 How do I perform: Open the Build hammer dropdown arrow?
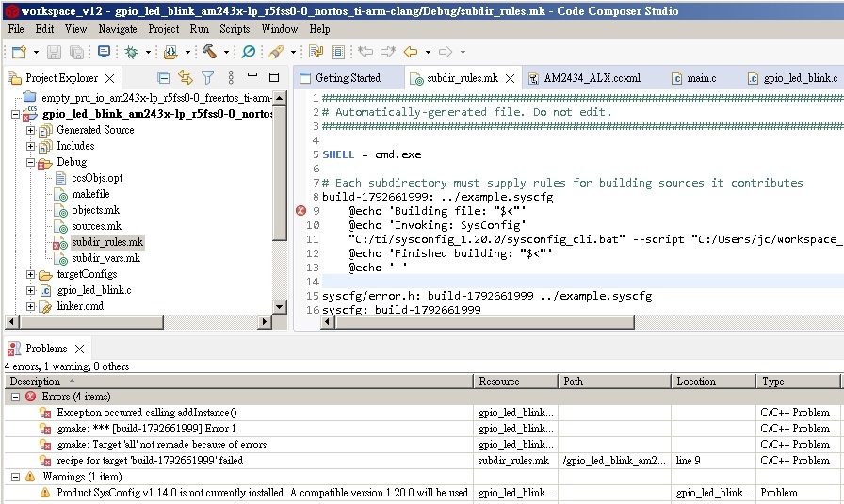pos(226,52)
